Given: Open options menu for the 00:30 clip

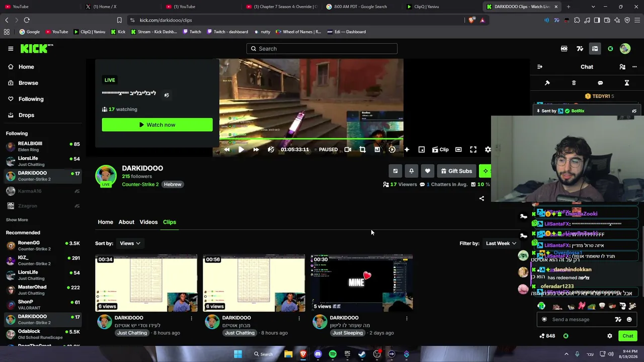Looking at the screenshot, I should pos(407,318).
